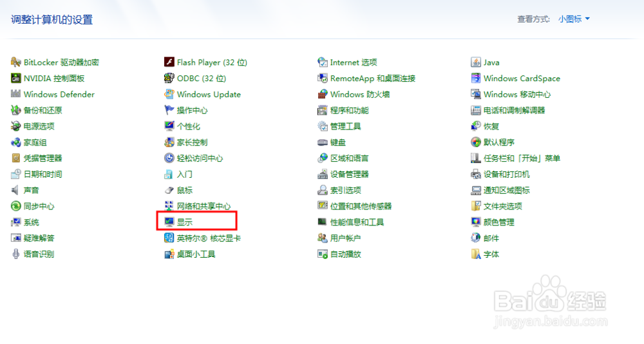644x344 pixels.
Task: Open the 用户帐户 icon
Action: (323, 238)
